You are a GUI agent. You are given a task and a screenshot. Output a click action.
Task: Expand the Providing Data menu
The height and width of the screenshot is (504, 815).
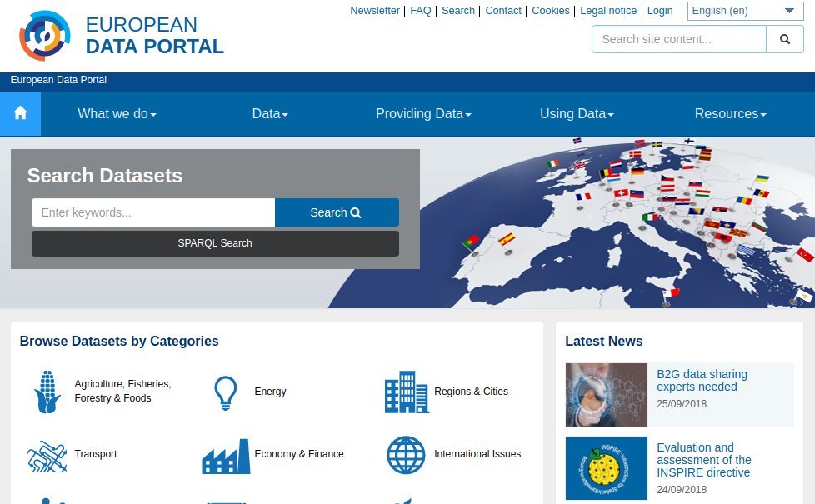pyautogui.click(x=423, y=114)
